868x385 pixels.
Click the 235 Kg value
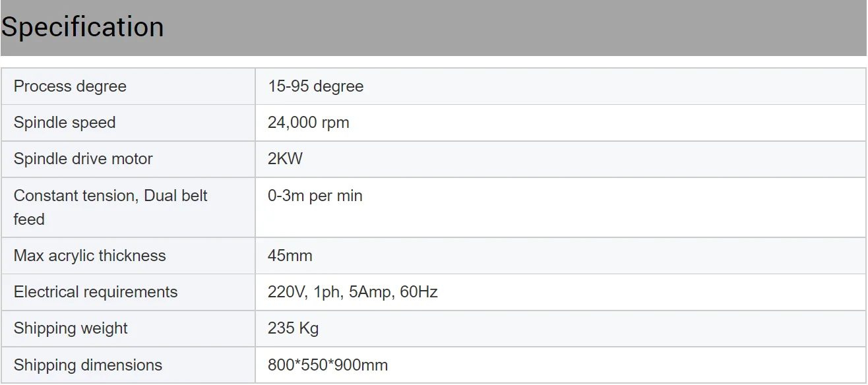[293, 328]
